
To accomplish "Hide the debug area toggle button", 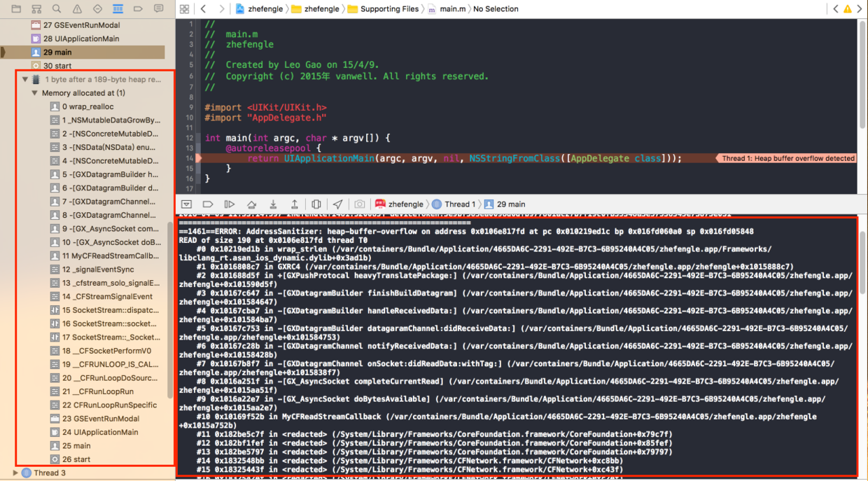I will [186, 204].
